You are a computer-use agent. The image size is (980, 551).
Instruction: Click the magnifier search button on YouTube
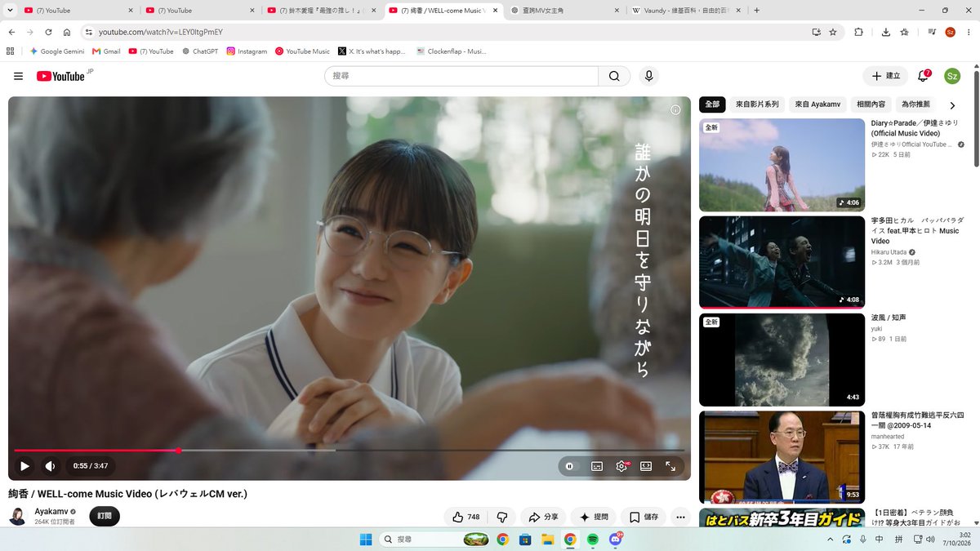pyautogui.click(x=614, y=76)
